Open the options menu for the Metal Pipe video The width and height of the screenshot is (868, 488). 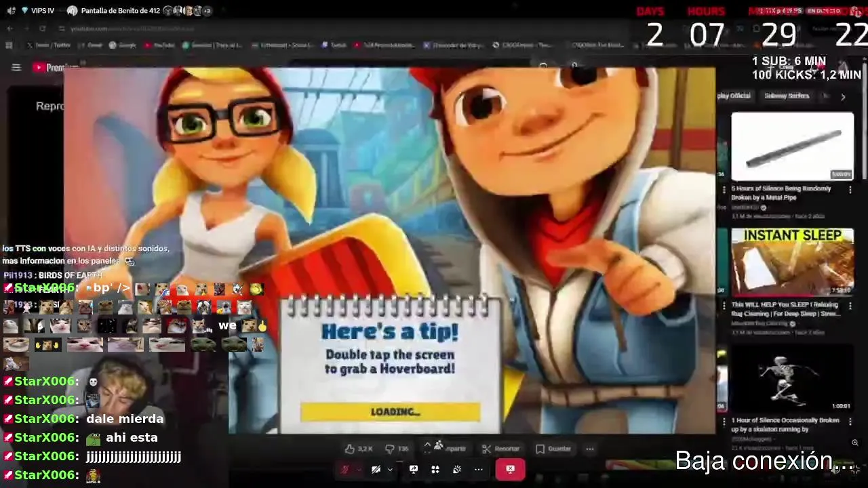850,190
